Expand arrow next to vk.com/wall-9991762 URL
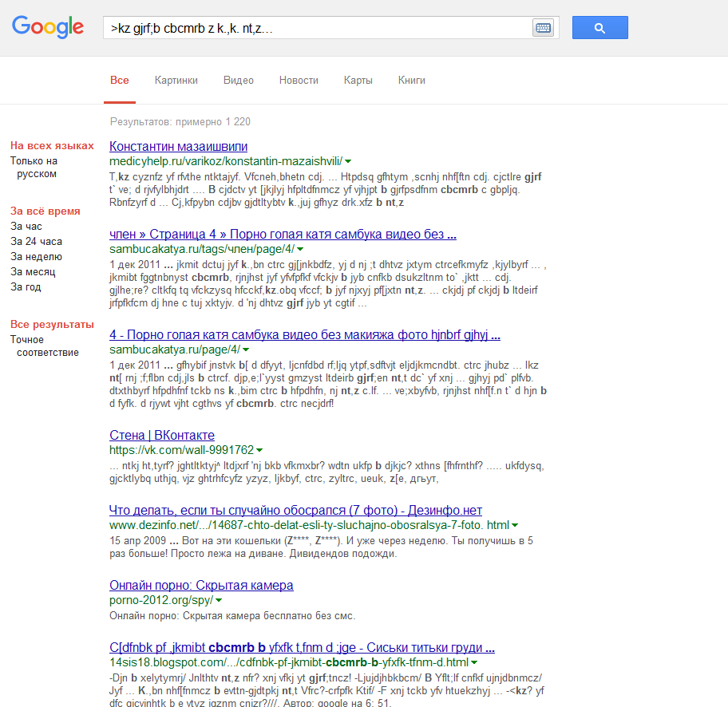728x707 pixels. 259,450
